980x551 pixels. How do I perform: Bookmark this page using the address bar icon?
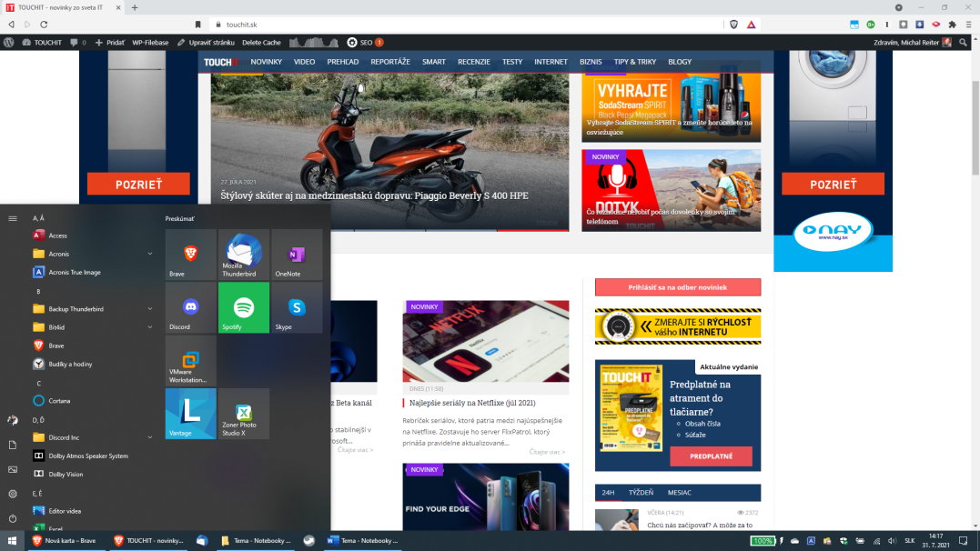tap(198, 25)
